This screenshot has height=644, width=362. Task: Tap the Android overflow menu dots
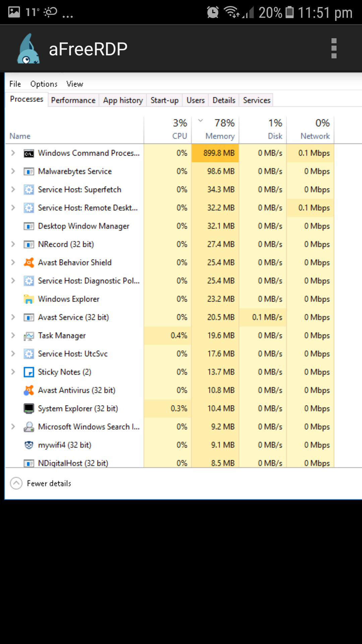click(334, 48)
